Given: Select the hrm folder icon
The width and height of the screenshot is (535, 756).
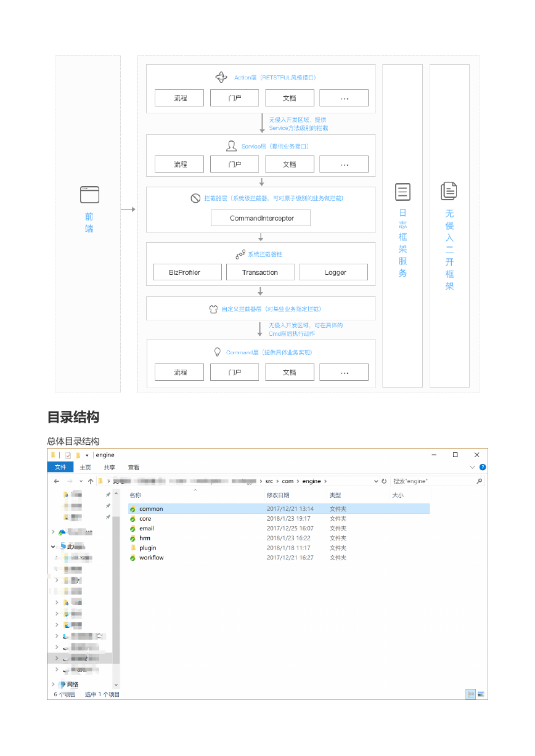Looking at the screenshot, I should [x=133, y=538].
